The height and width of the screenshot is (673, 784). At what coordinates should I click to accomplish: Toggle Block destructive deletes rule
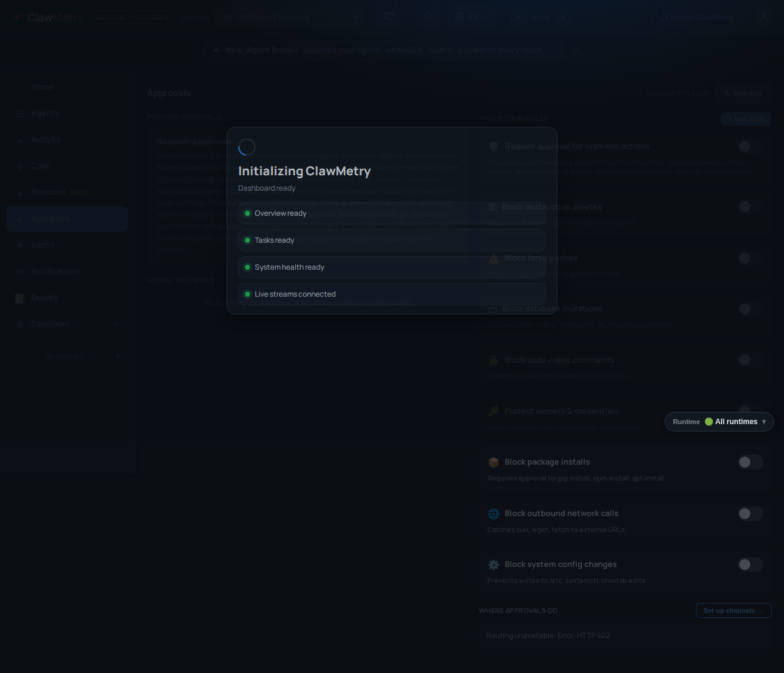tap(750, 207)
